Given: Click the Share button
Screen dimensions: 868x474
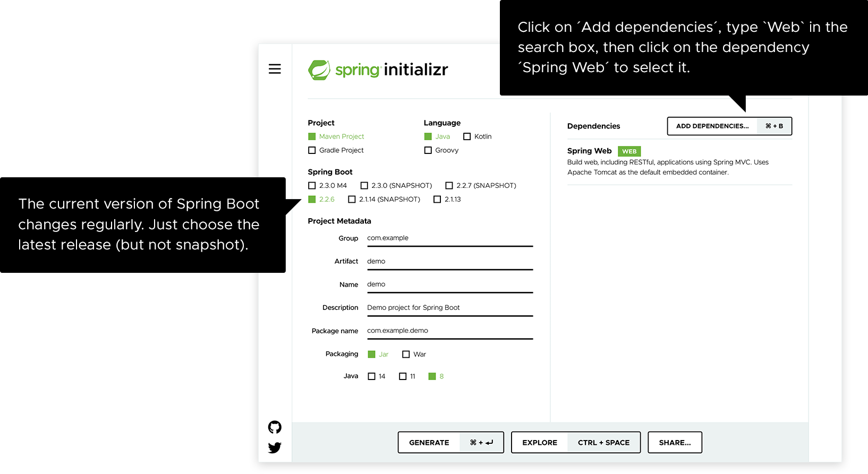Looking at the screenshot, I should pos(675,442).
